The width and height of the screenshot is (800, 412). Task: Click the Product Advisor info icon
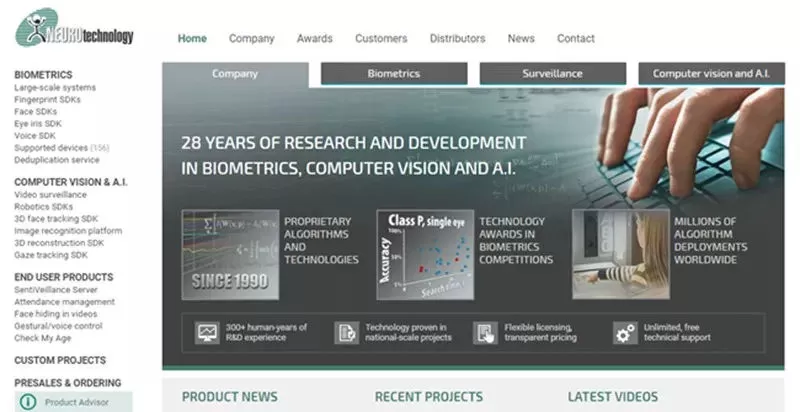click(x=28, y=402)
